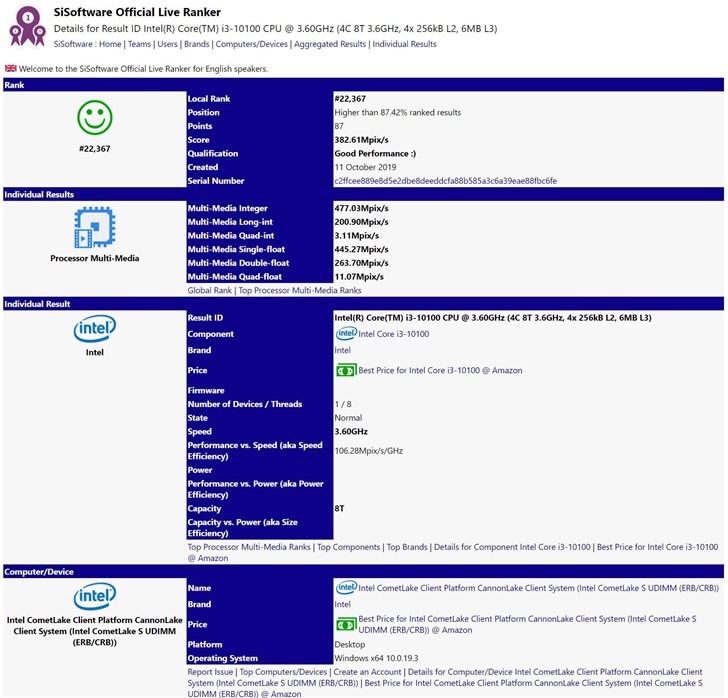
Task: Click the Intel CometLake Client Platform name link
Action: 539,588
